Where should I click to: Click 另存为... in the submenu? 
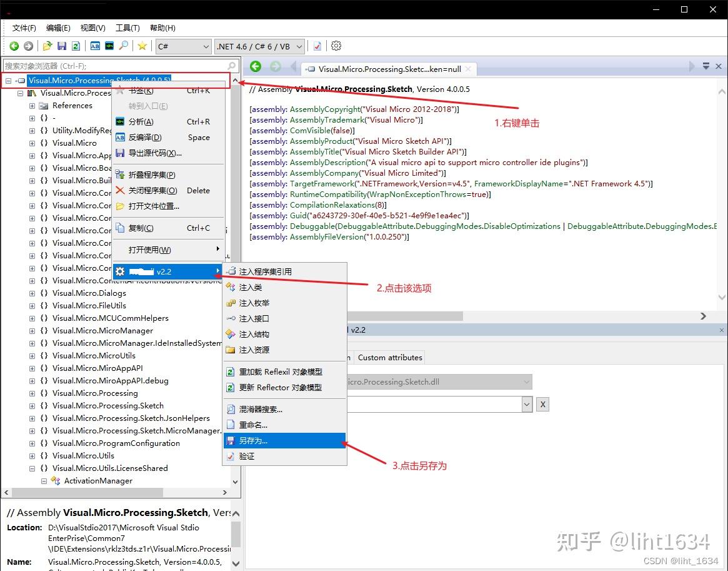(x=284, y=441)
